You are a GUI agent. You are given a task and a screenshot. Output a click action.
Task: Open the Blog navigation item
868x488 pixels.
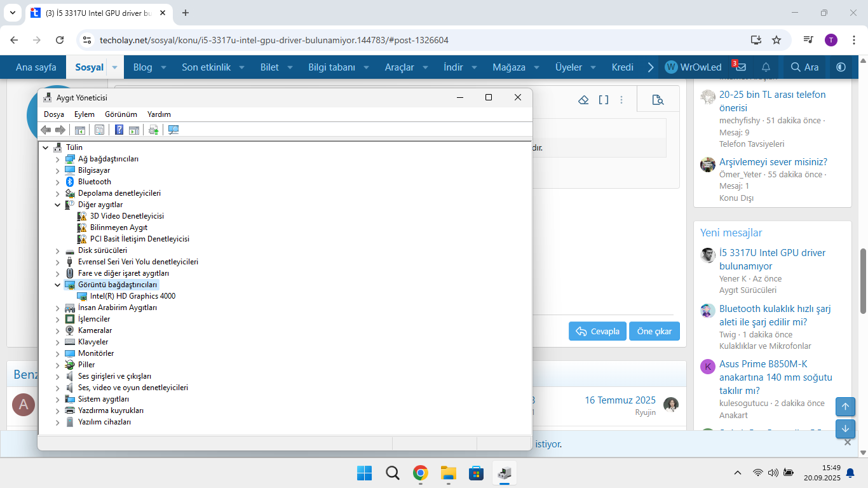(x=142, y=67)
